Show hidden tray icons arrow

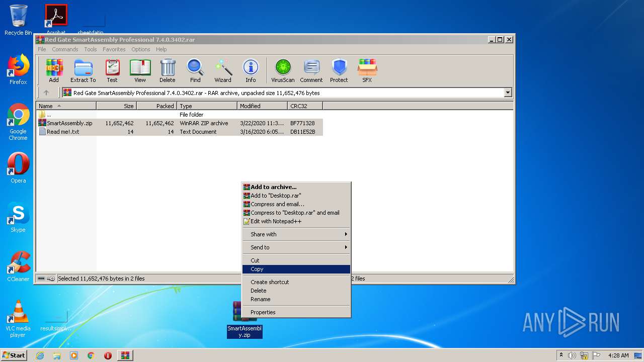tap(561, 355)
